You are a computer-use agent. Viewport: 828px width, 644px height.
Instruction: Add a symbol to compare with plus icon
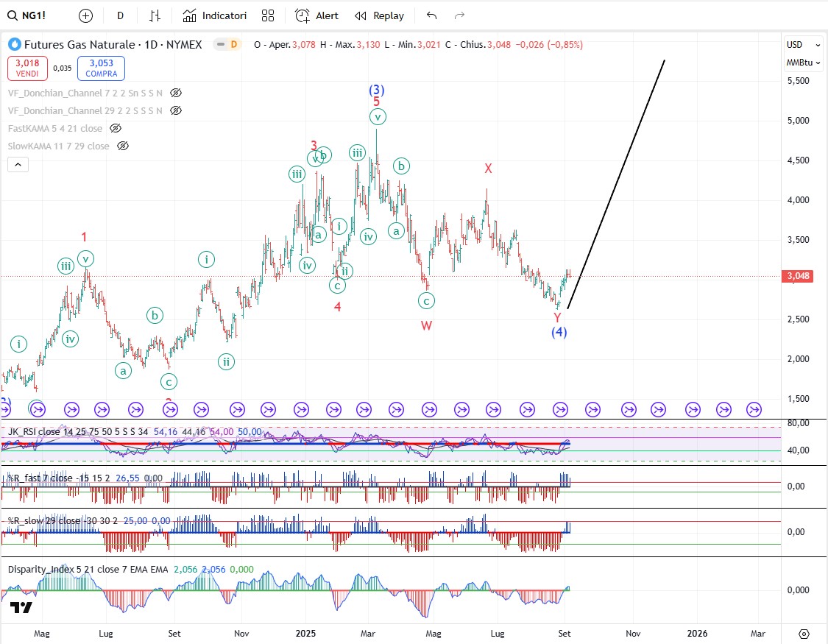point(85,15)
